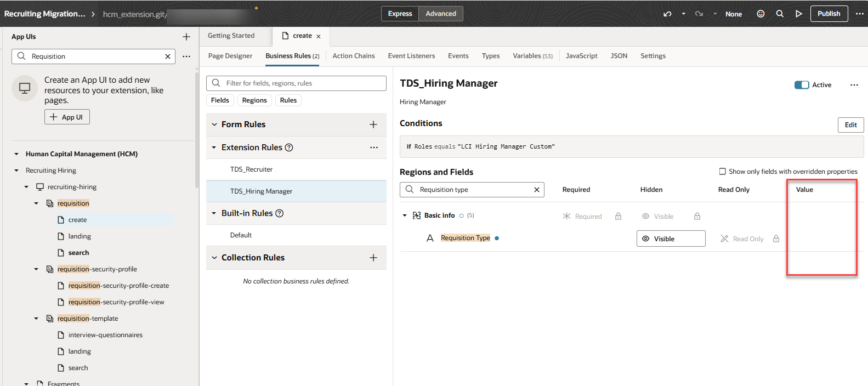This screenshot has height=386, width=868.
Task: Open the Settings tab
Action: [653, 56]
